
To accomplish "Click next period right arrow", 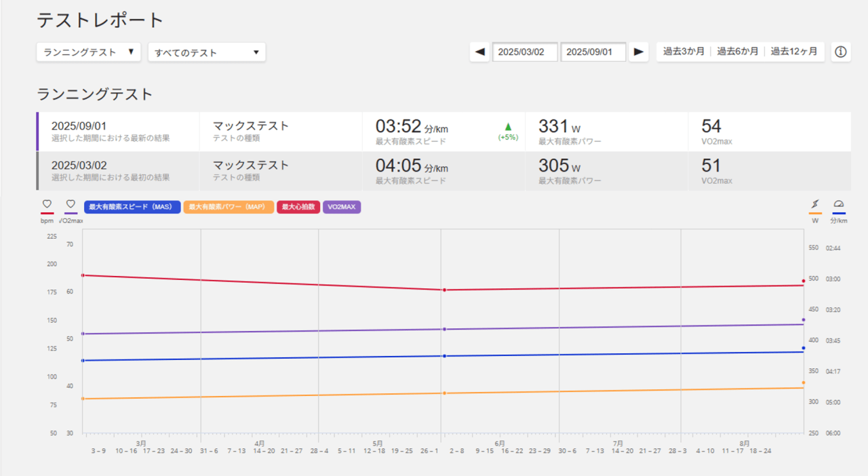I will point(638,52).
